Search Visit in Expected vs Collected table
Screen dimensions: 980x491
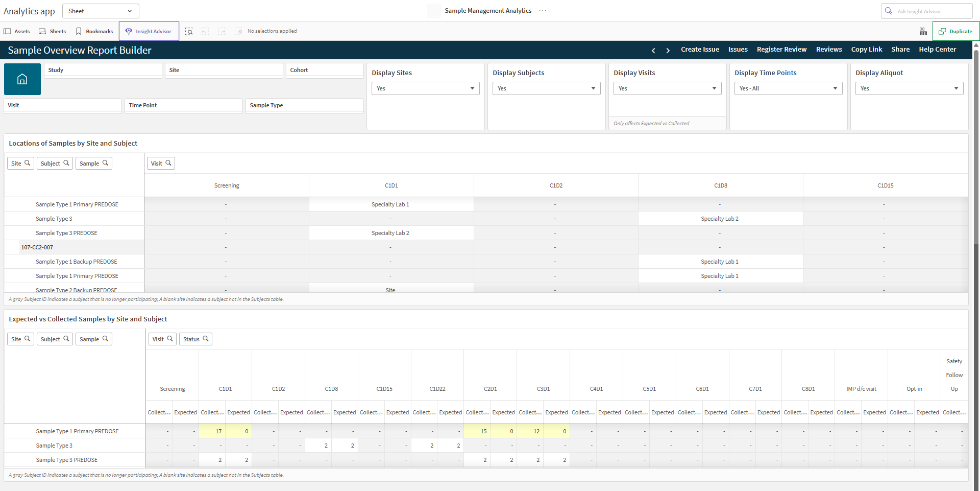[162, 339]
